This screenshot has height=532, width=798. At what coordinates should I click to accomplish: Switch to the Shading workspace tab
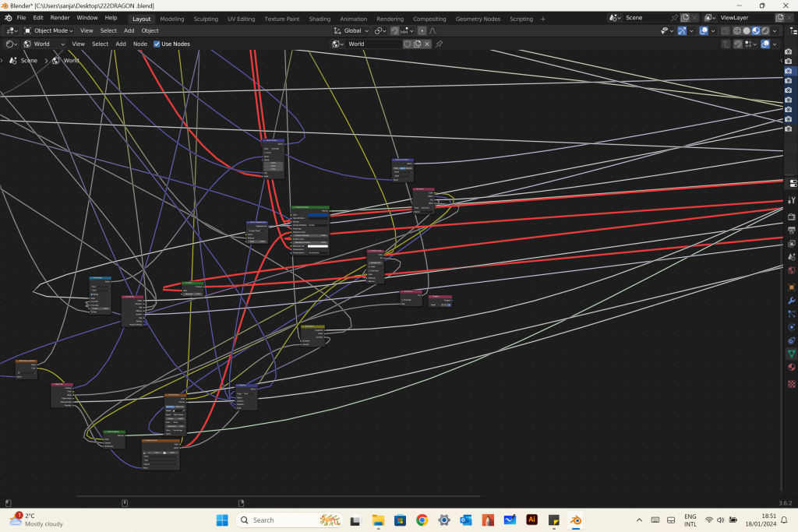pos(320,19)
